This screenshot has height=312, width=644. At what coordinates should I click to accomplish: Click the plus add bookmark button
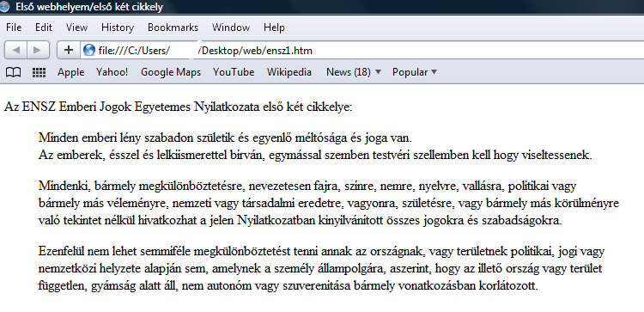point(69,50)
